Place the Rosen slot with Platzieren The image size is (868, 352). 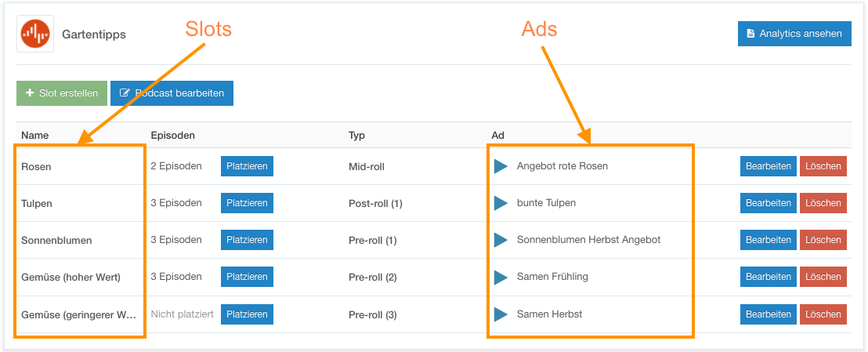pyautogui.click(x=247, y=165)
